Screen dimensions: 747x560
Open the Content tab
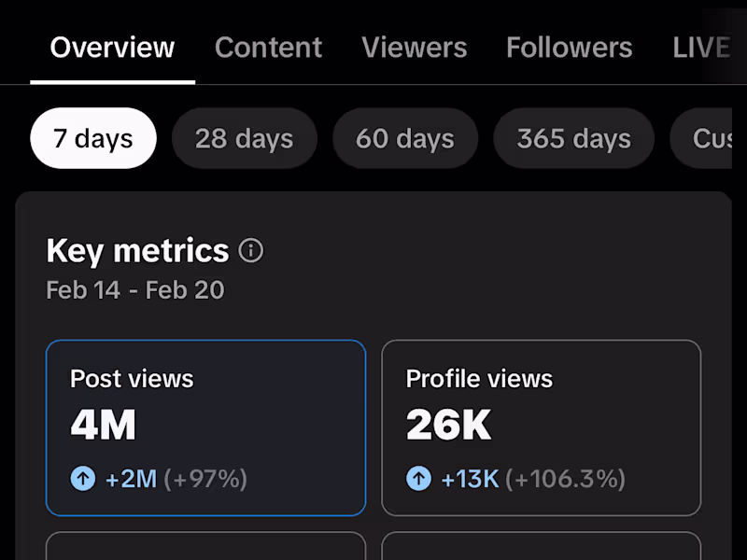coord(268,48)
